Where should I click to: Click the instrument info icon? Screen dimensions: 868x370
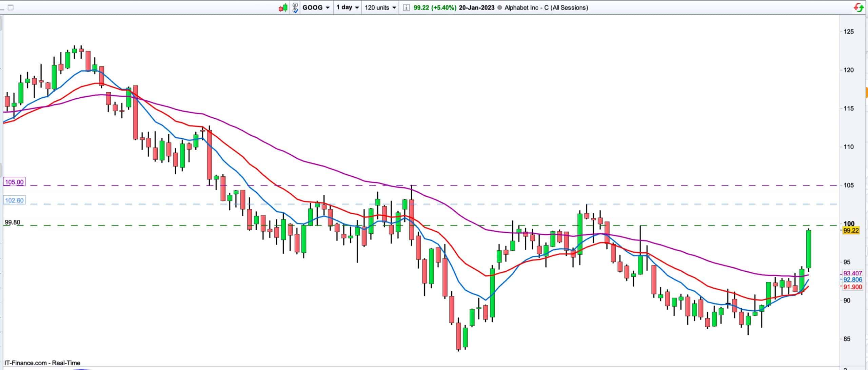click(x=406, y=7)
